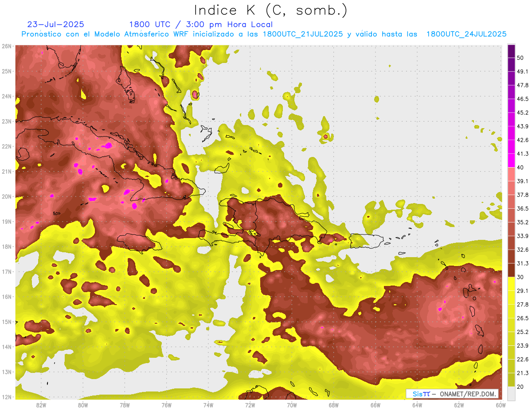Click the colorbar value '37.8'
This screenshot has width=532, height=411.
tap(522, 195)
